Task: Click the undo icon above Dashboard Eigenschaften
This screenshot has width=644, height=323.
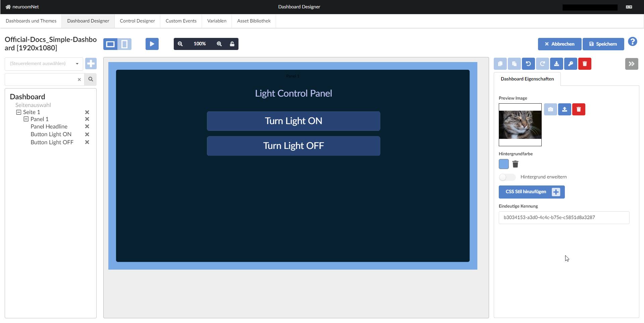Action: pyautogui.click(x=528, y=64)
